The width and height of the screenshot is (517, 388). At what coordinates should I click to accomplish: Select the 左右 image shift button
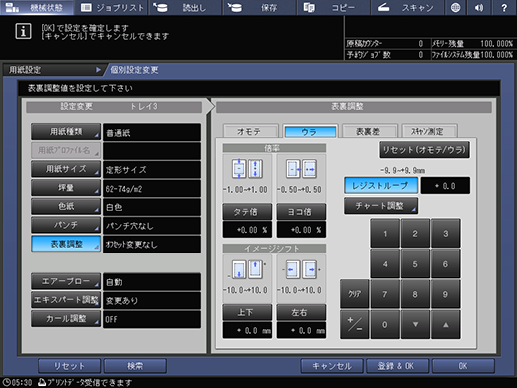(x=301, y=312)
